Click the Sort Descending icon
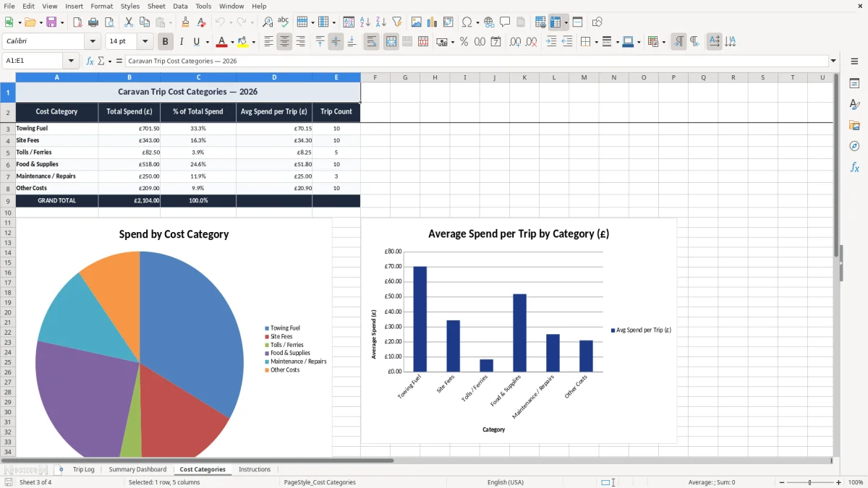Image resolution: width=868 pixels, height=488 pixels. [x=380, y=22]
